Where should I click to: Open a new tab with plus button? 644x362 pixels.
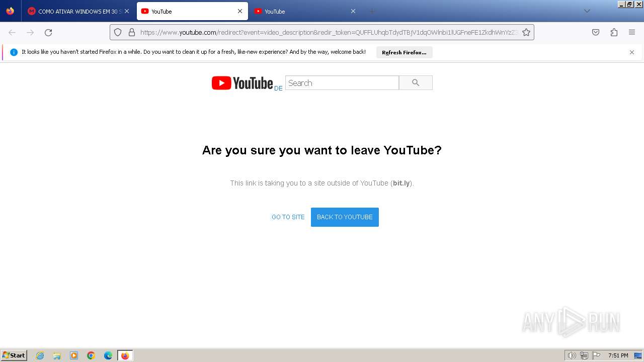[x=372, y=11]
